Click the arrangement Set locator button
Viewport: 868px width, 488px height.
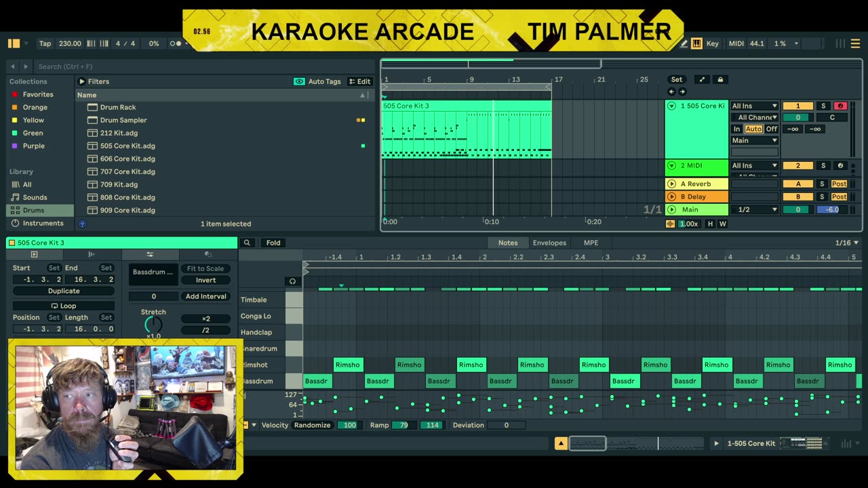[677, 79]
